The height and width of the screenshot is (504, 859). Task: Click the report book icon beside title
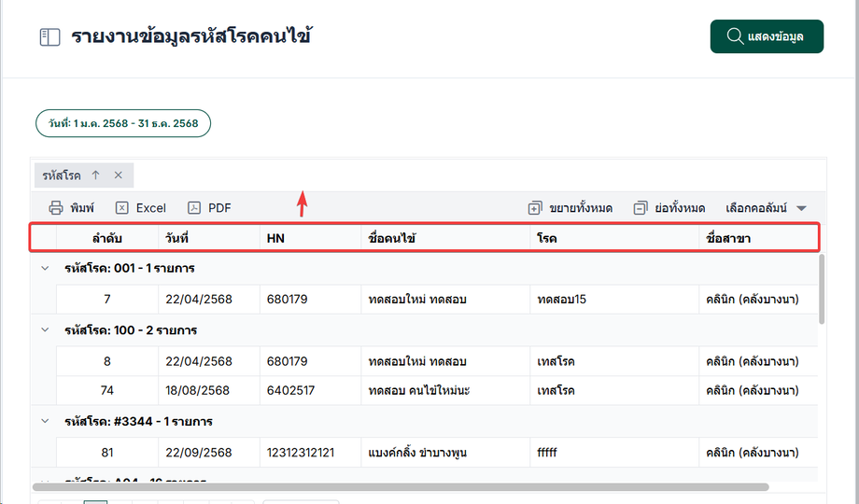(x=49, y=37)
